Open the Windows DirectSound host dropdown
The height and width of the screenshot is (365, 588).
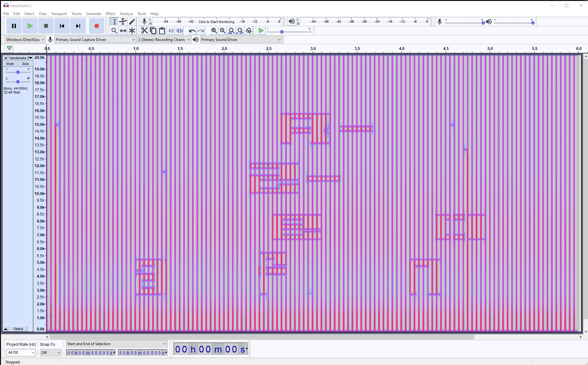[x=25, y=39]
